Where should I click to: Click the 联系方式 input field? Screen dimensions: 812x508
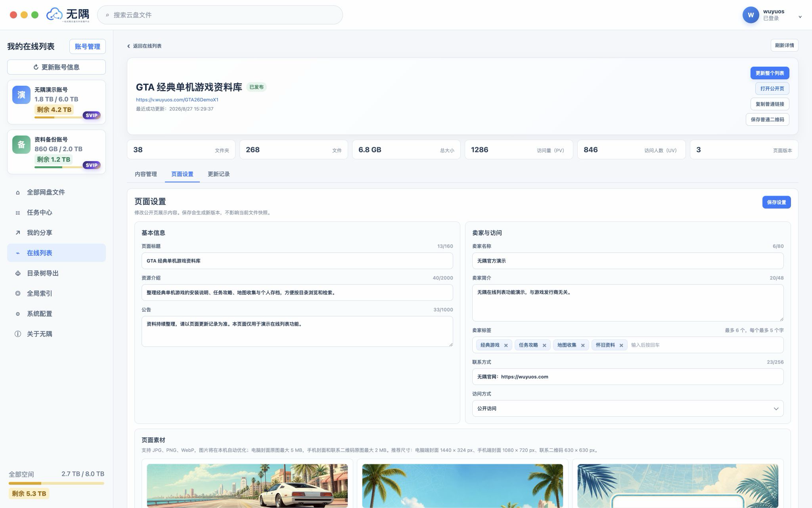pos(628,377)
